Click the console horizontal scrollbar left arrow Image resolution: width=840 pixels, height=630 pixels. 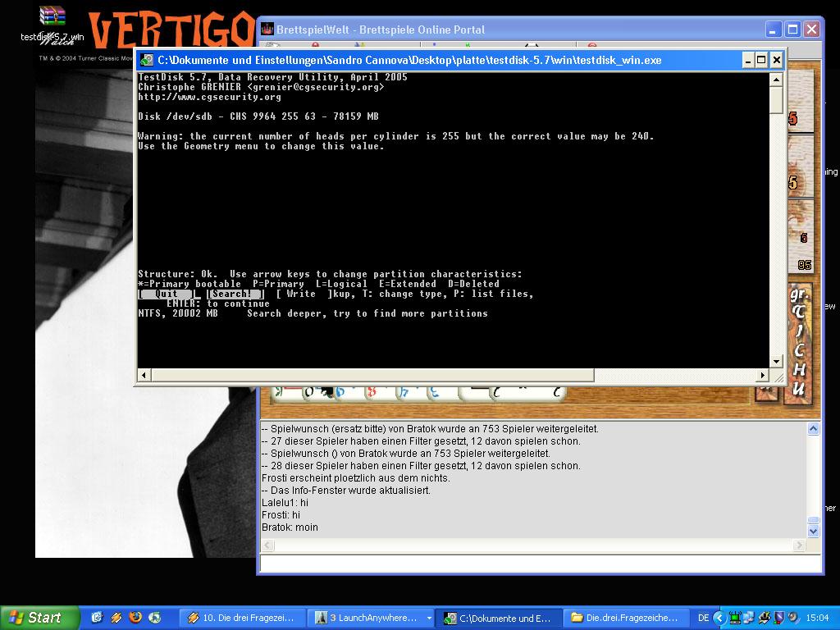[144, 375]
